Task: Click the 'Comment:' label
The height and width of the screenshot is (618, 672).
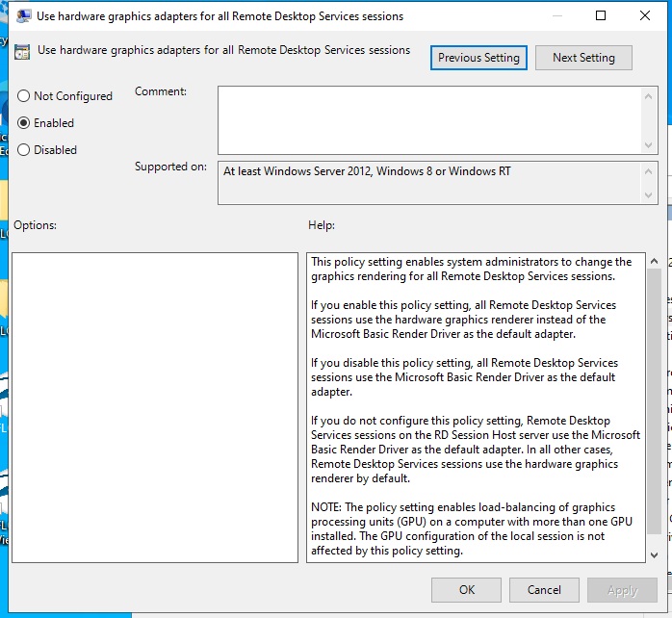Action: [161, 91]
